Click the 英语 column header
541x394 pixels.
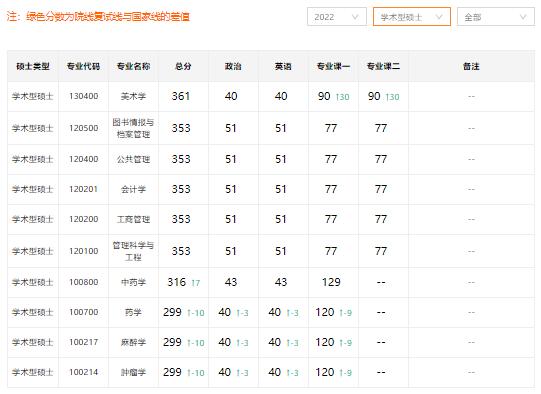point(283,66)
